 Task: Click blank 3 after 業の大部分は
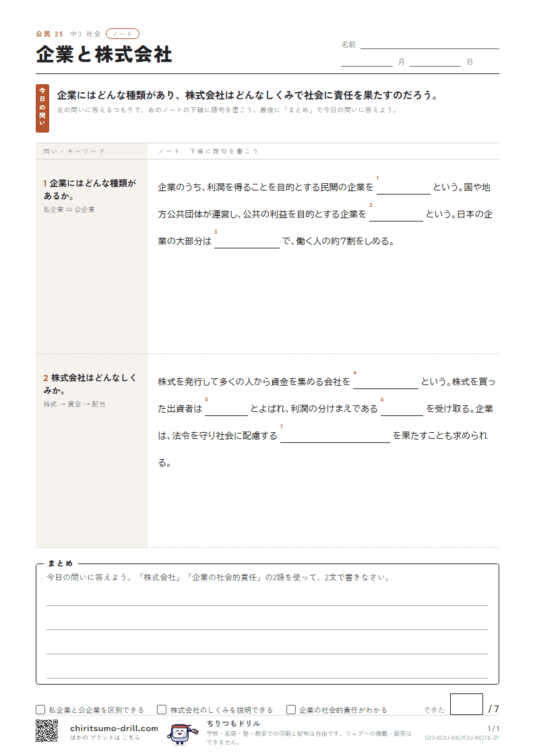point(247,242)
